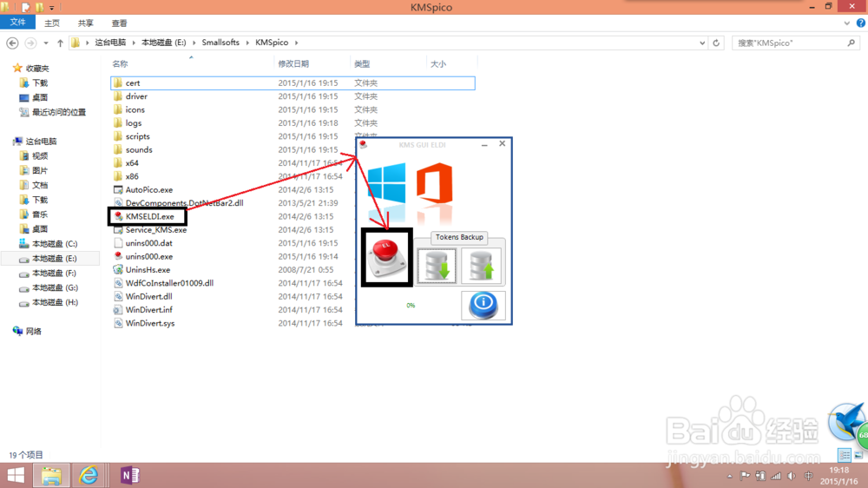Click the tokens restore upload database icon

[481, 266]
